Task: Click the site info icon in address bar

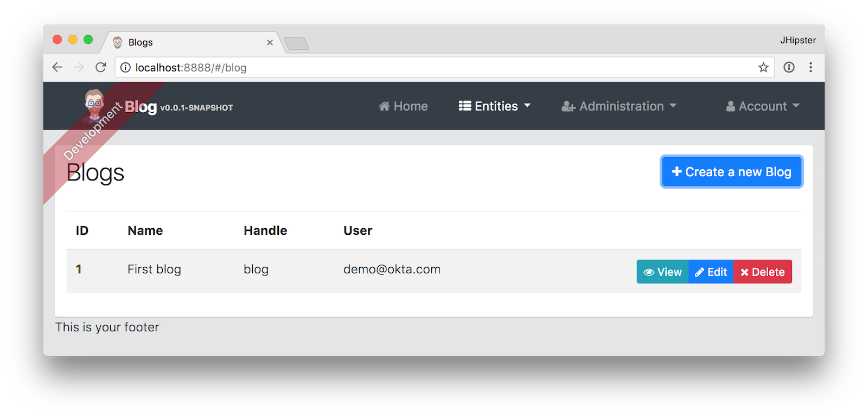Action: coord(125,67)
